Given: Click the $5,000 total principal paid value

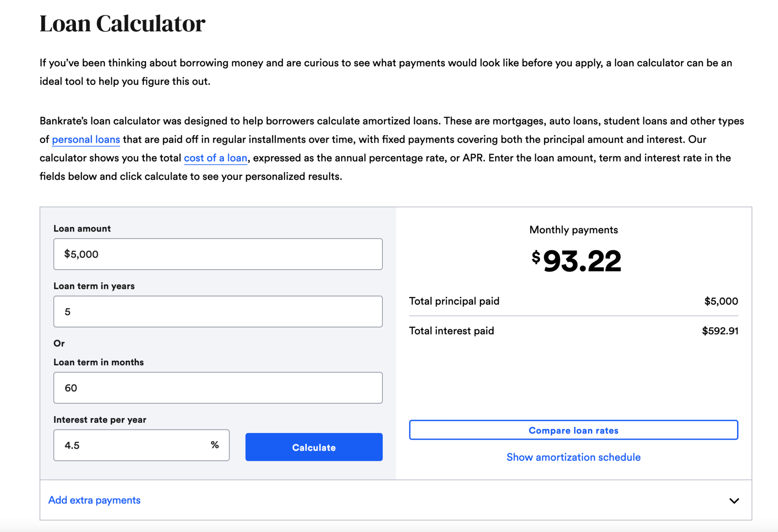Looking at the screenshot, I should coord(721,301).
